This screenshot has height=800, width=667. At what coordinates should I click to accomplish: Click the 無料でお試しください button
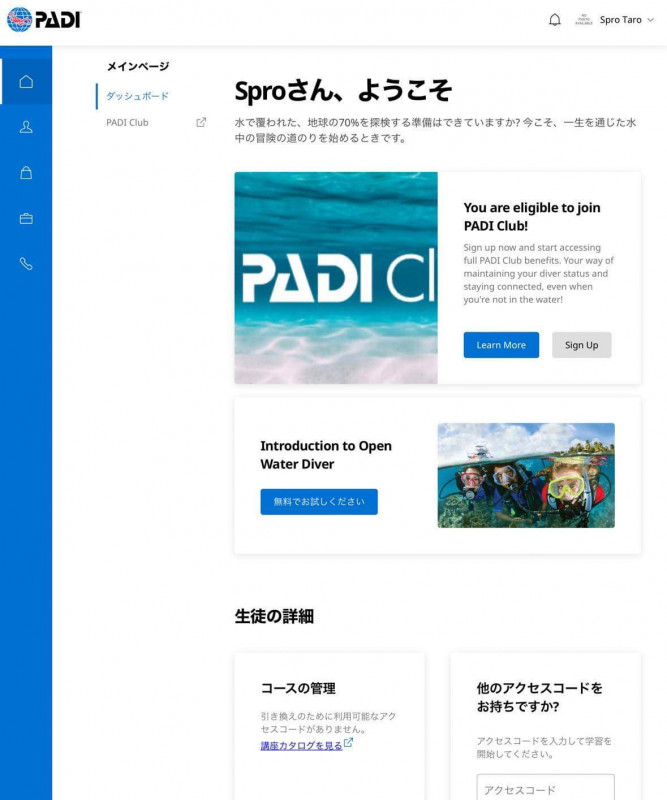[x=319, y=502]
